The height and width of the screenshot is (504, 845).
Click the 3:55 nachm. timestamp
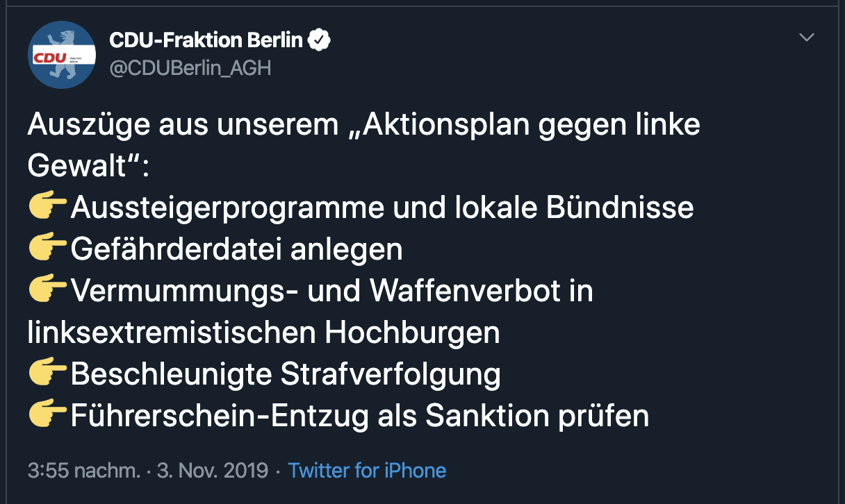click(84, 471)
